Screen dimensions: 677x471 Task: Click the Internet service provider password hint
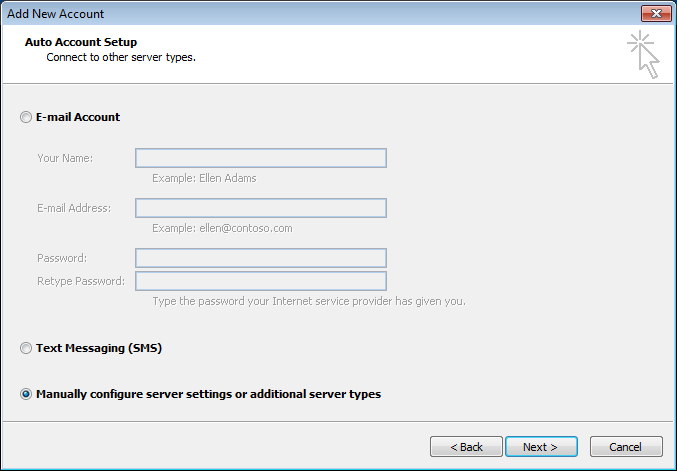[x=308, y=301]
